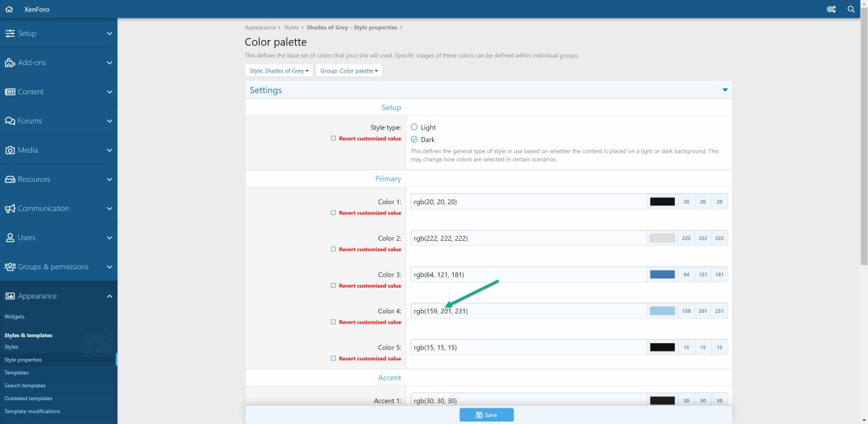Viewport: 868px width, 424px height.
Task: Collapse the Settings section arrow
Action: click(725, 90)
